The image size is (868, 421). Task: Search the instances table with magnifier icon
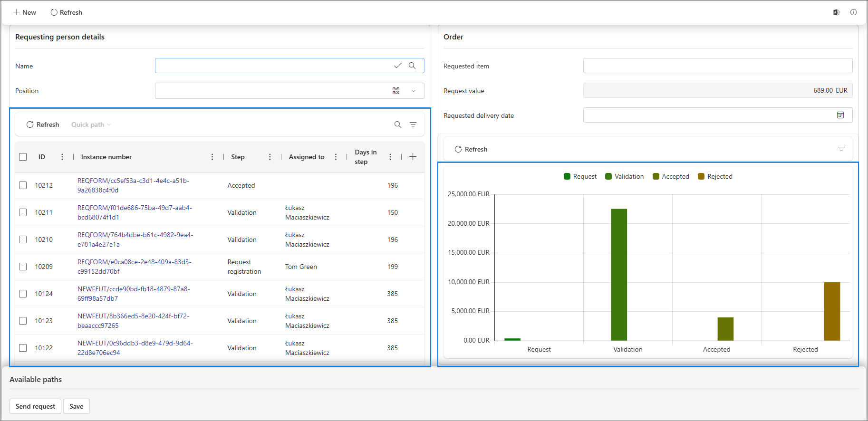click(398, 124)
